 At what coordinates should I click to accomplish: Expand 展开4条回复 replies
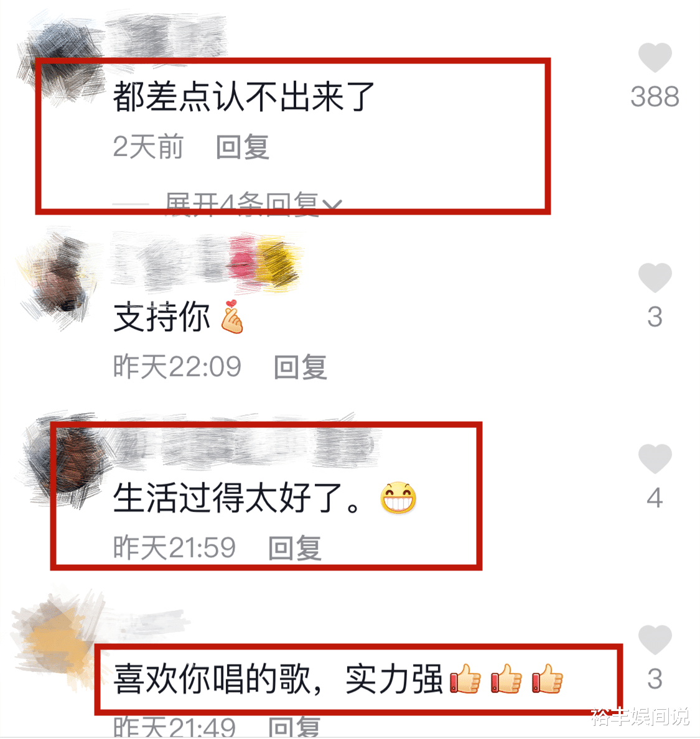[x=241, y=205]
